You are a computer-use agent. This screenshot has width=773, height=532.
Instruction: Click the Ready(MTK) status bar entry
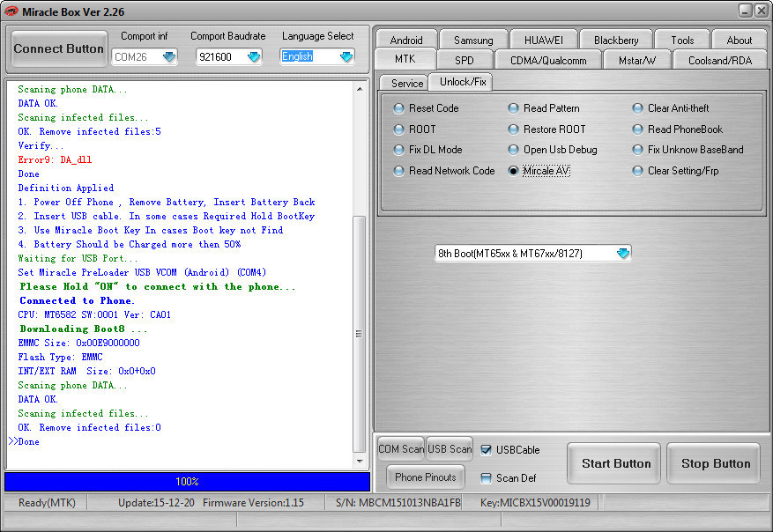(x=47, y=502)
